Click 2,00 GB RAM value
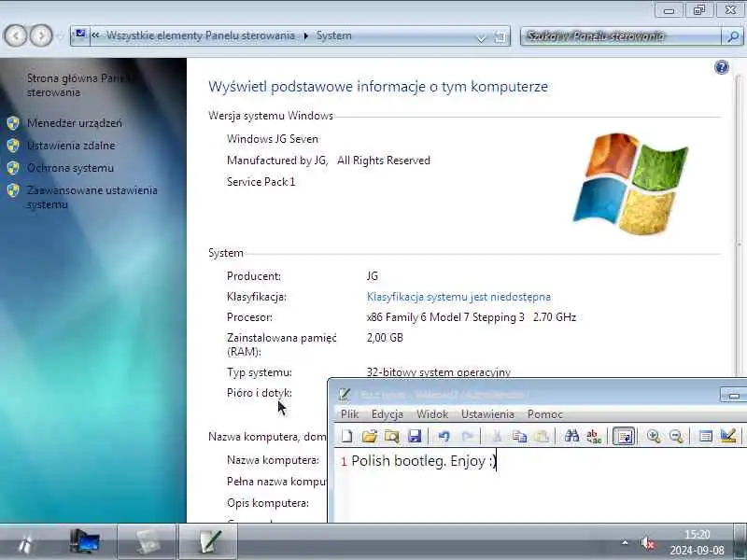The image size is (747, 560). (x=385, y=338)
